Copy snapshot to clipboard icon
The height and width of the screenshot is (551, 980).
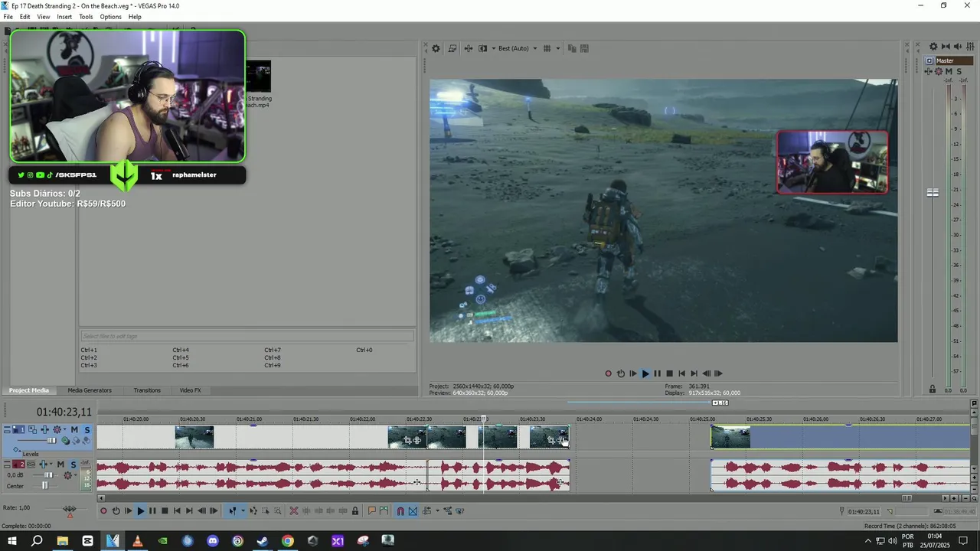click(x=572, y=48)
